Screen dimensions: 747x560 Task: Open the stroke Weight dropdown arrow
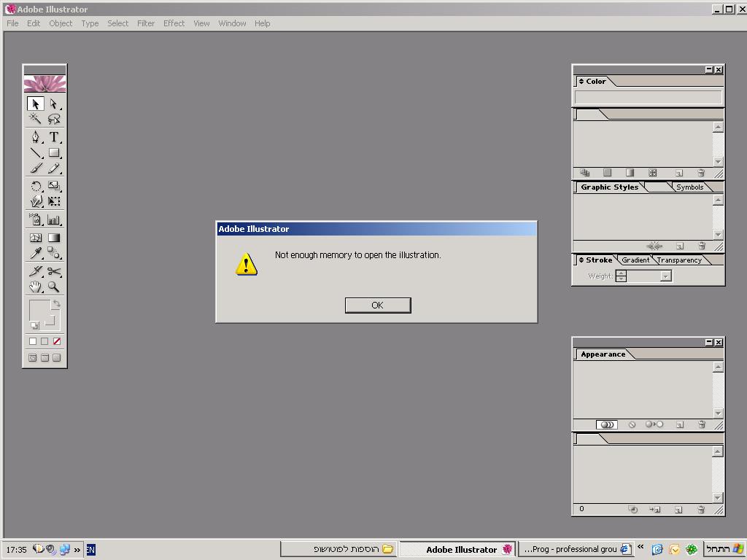(x=665, y=276)
